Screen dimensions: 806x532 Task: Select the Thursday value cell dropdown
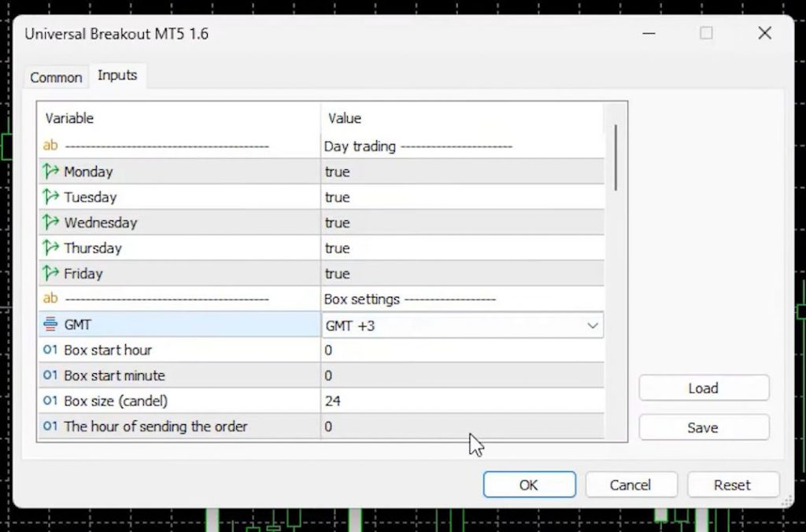coord(461,248)
